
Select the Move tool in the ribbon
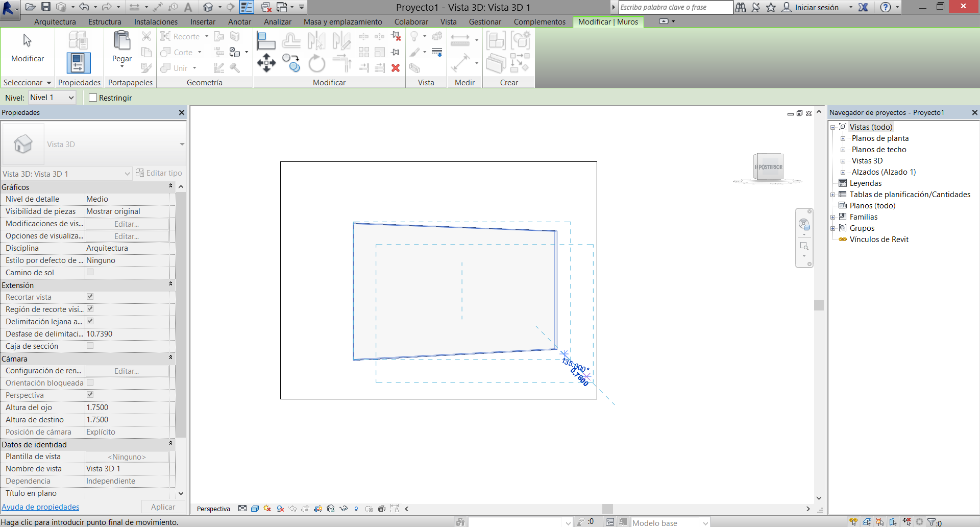(266, 63)
